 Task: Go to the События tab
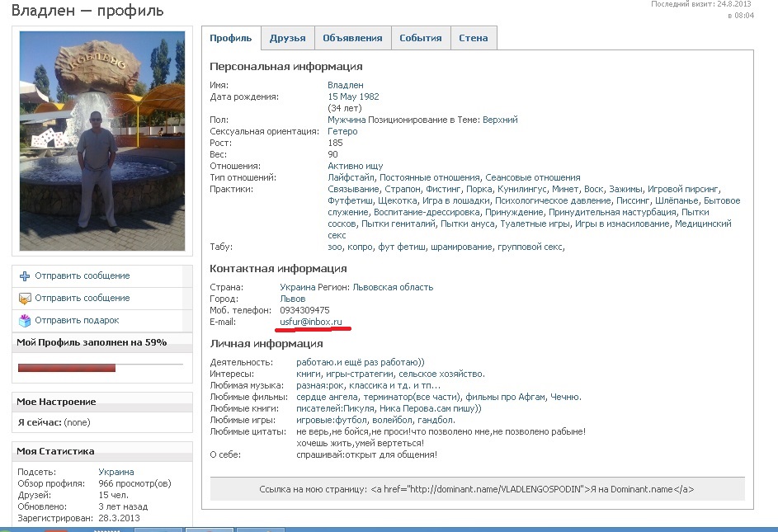(421, 38)
